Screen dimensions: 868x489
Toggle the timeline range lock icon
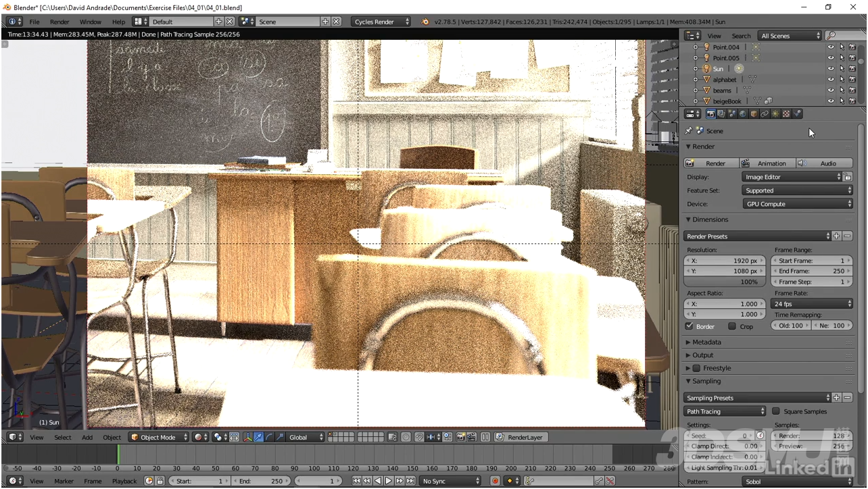tap(160, 481)
